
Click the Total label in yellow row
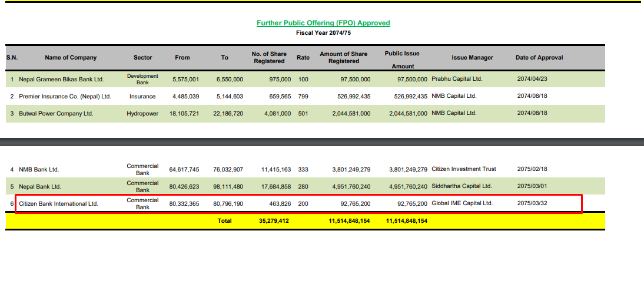pos(224,221)
